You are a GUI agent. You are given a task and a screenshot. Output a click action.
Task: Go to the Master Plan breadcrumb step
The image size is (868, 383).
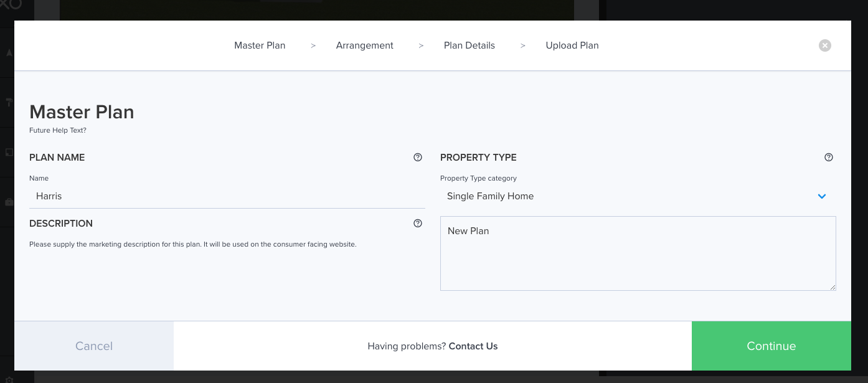click(260, 45)
